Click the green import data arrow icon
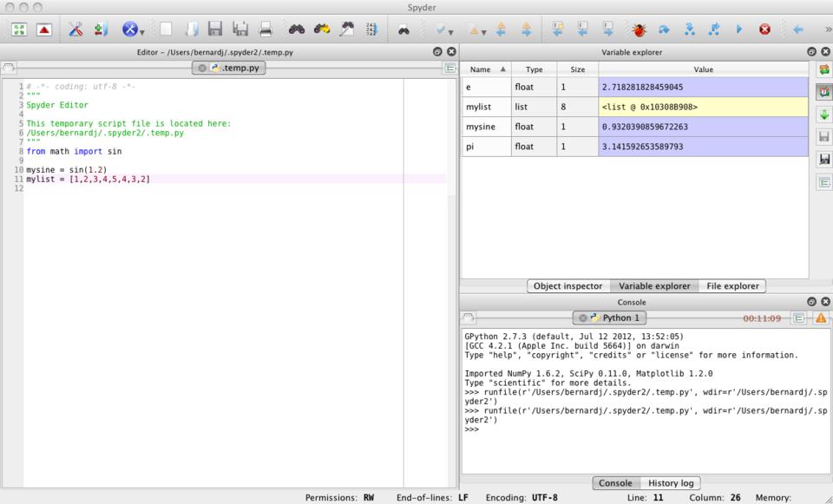The height and width of the screenshot is (504, 833). click(823, 115)
